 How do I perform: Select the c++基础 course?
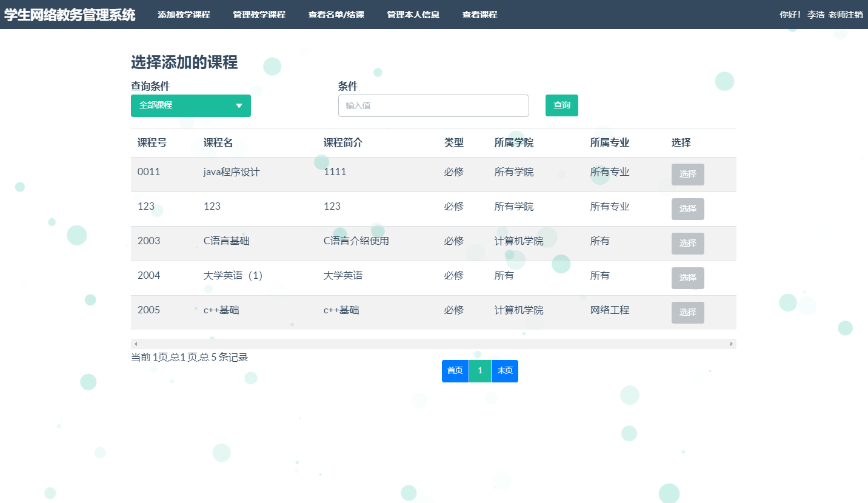pyautogui.click(x=687, y=312)
